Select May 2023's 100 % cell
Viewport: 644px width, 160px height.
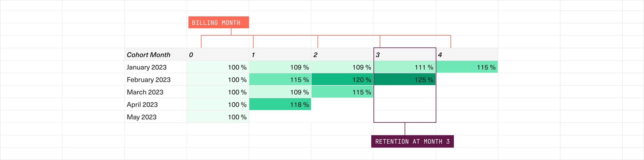(218, 117)
